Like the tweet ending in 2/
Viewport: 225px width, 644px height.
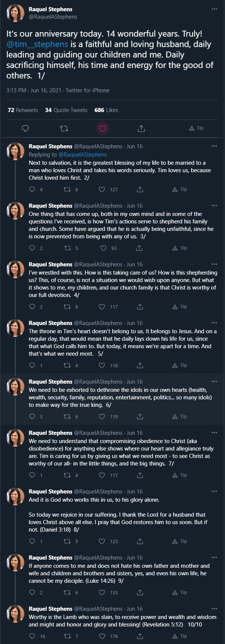pyautogui.click(x=102, y=189)
